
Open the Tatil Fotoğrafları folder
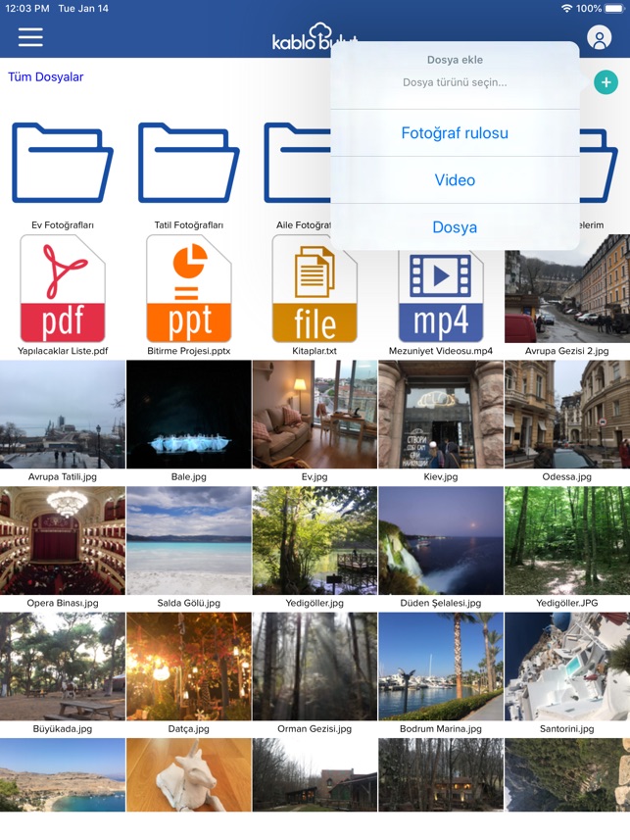coord(188,163)
